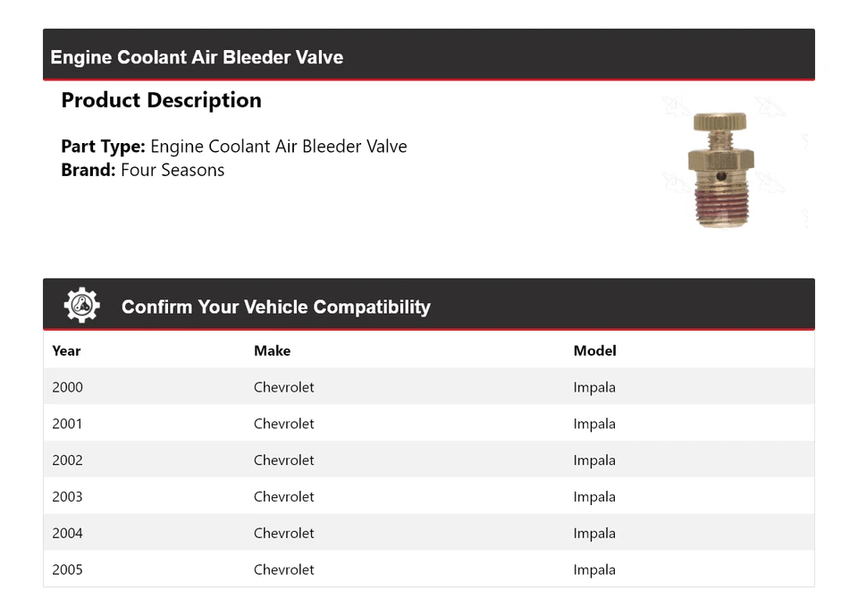The height and width of the screenshot is (616, 858).
Task: Click Chevrolet in the 2003 row
Action: pyautogui.click(x=283, y=497)
